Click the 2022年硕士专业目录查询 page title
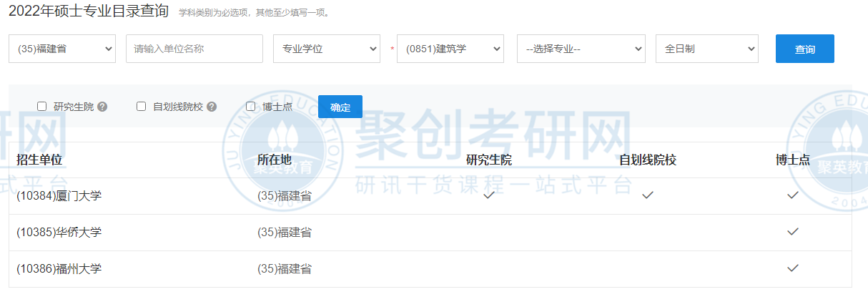 click(x=89, y=10)
